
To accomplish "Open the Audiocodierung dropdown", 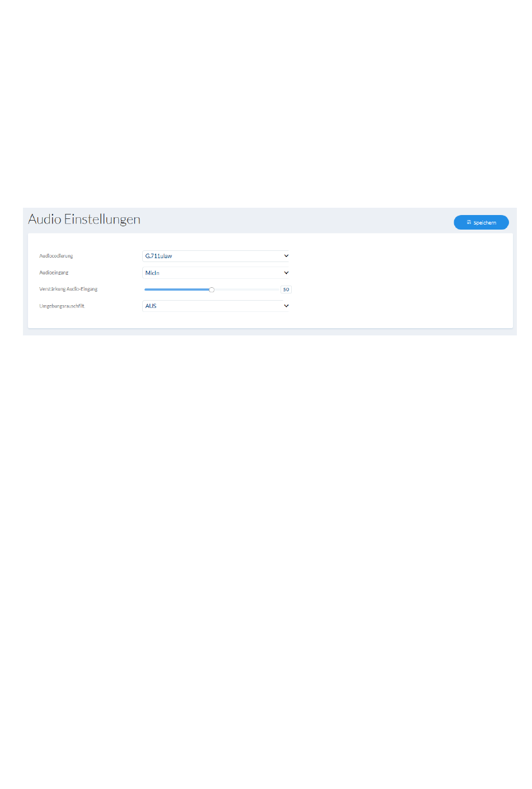I will [216, 256].
